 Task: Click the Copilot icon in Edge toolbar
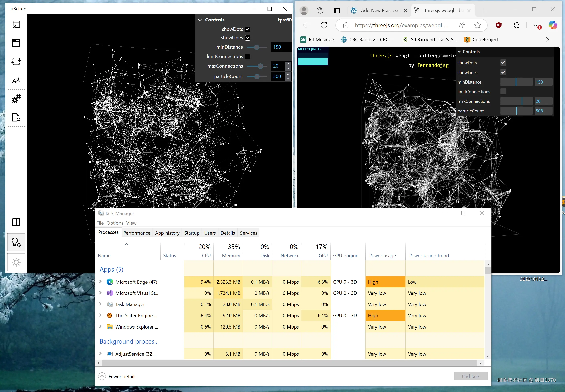coord(552,25)
